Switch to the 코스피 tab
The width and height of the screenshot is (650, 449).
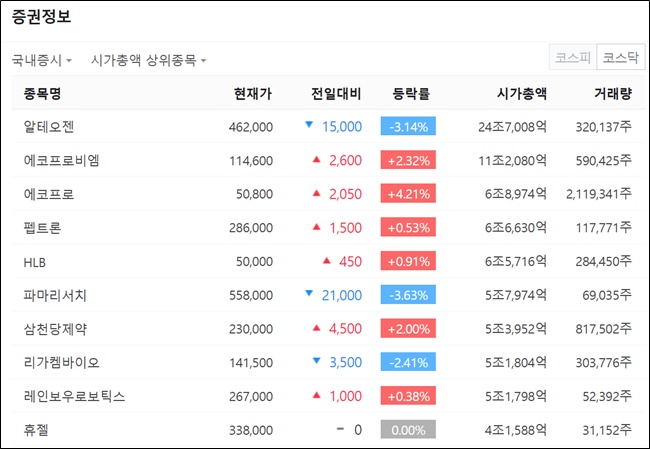pyautogui.click(x=572, y=57)
